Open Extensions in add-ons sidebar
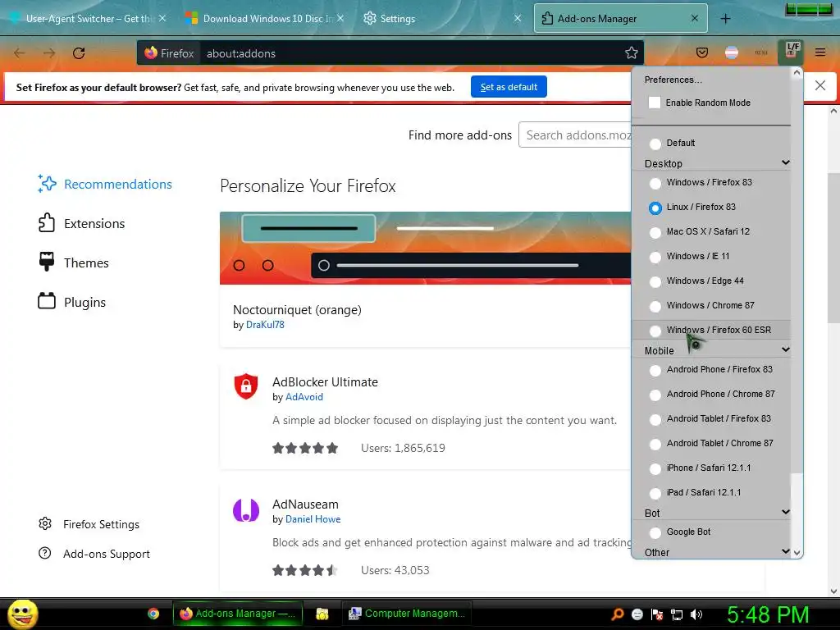840x630 pixels. (x=94, y=223)
